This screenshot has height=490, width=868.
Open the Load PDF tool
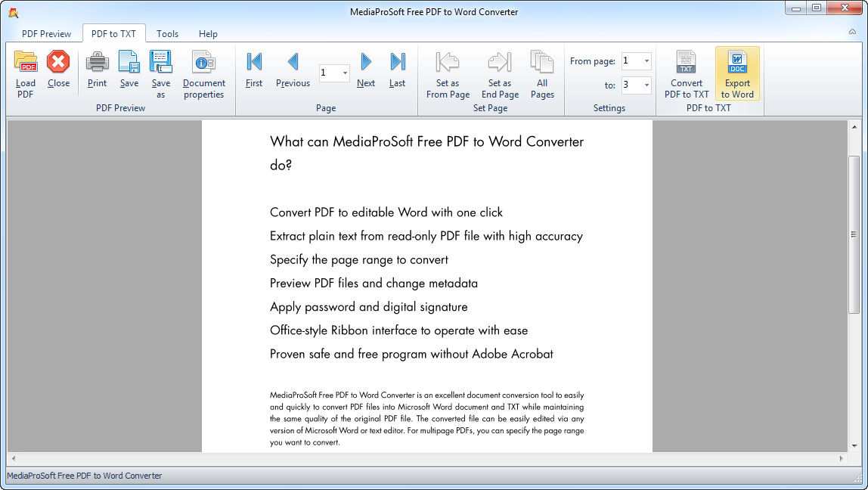pos(26,74)
